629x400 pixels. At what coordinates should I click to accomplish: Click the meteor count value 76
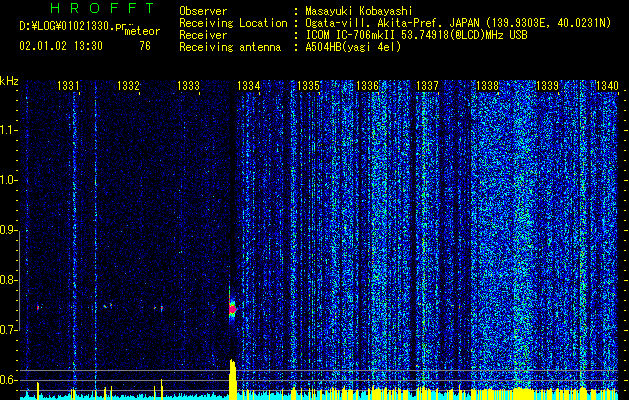point(145,46)
